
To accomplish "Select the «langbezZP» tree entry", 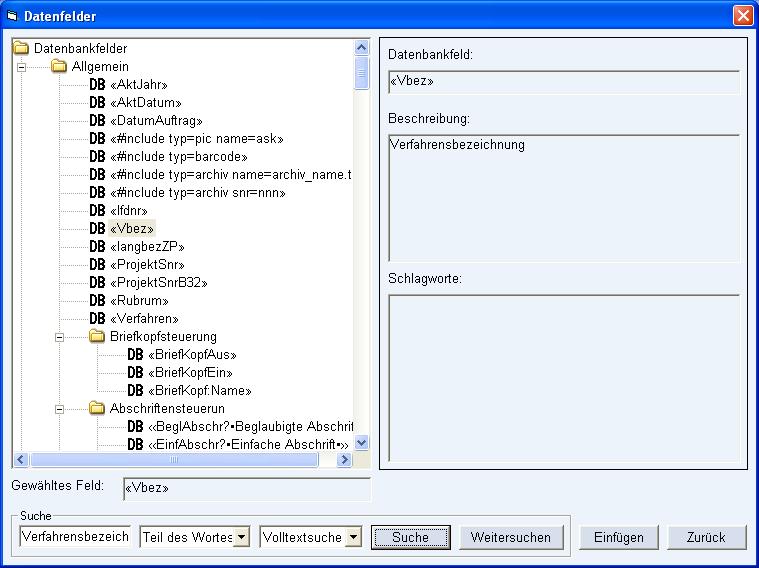I will 148,247.
